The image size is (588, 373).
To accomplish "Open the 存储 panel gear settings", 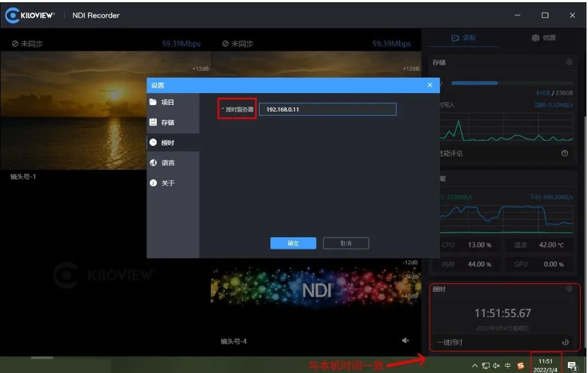I will (569, 62).
